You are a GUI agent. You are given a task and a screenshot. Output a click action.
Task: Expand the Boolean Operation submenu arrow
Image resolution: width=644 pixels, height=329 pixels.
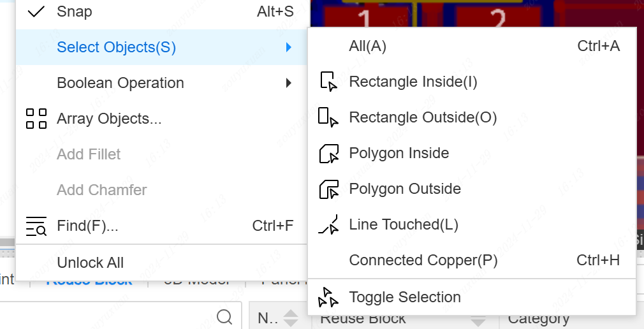pos(289,83)
